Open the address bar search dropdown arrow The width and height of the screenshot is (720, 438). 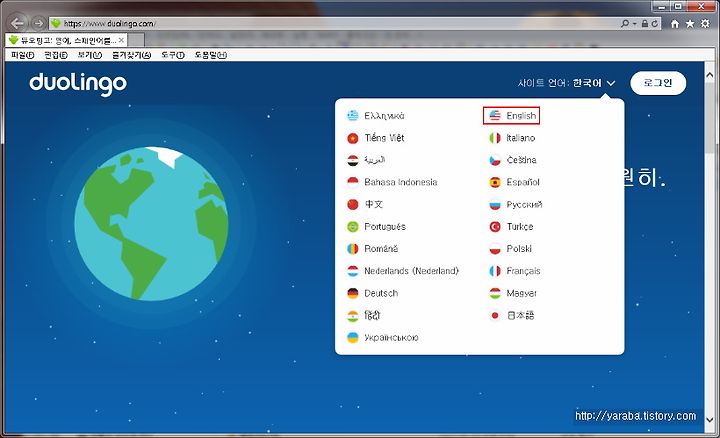coord(635,23)
